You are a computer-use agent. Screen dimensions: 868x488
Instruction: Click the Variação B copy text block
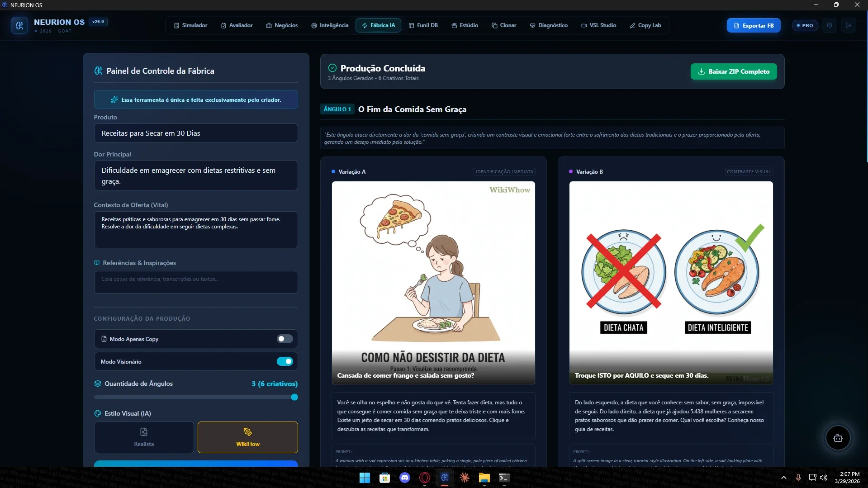click(671, 416)
